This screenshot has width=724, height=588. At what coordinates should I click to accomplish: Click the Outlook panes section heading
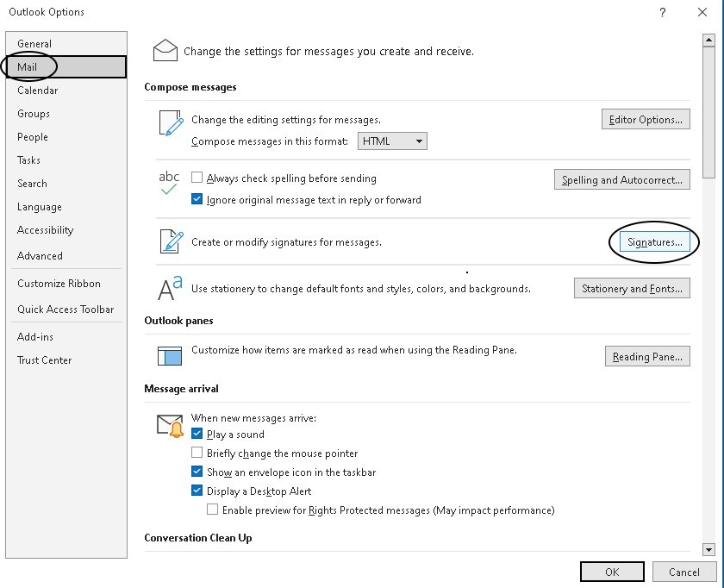pos(178,321)
